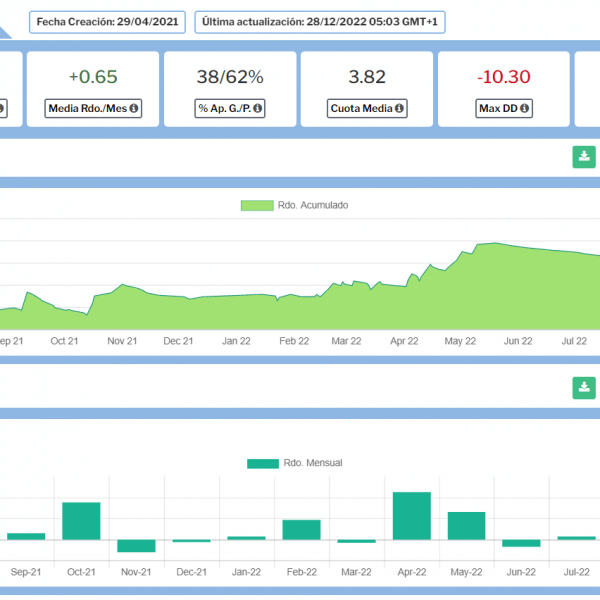
Task: Click the % Ap. G./P. label button
Action: point(230,108)
